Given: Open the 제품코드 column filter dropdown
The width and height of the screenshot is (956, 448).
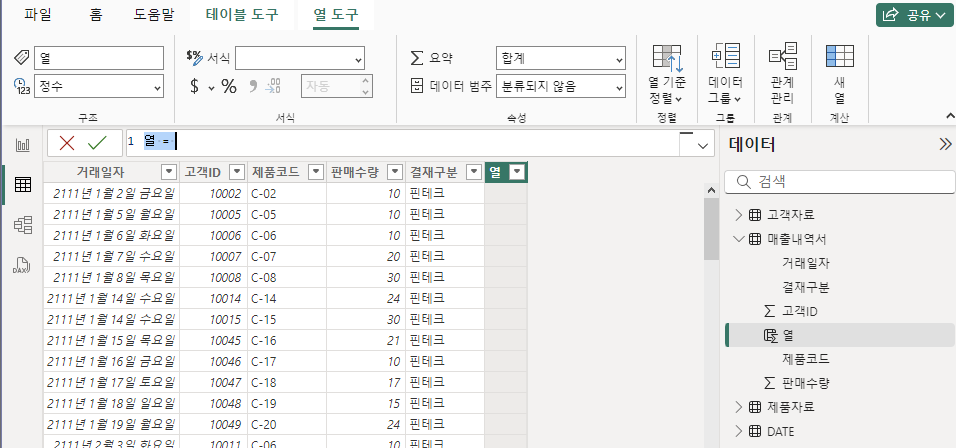Looking at the screenshot, I should [316, 172].
